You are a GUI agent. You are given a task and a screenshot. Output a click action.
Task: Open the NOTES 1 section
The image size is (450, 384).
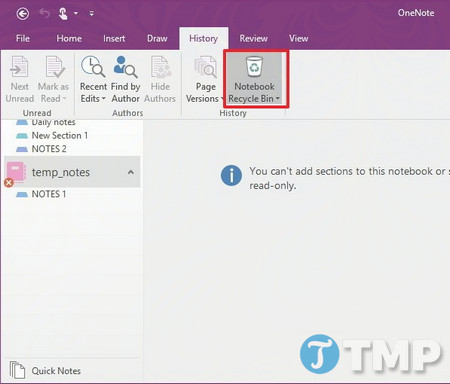(x=41, y=194)
